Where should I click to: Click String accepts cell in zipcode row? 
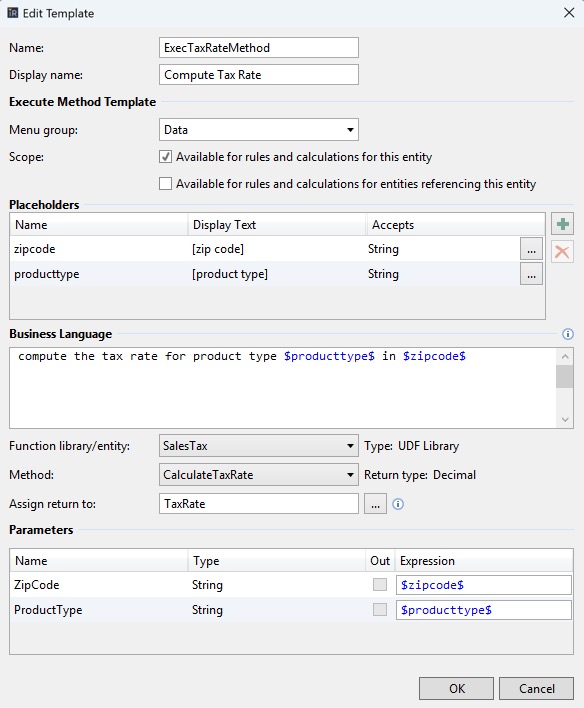click(383, 249)
